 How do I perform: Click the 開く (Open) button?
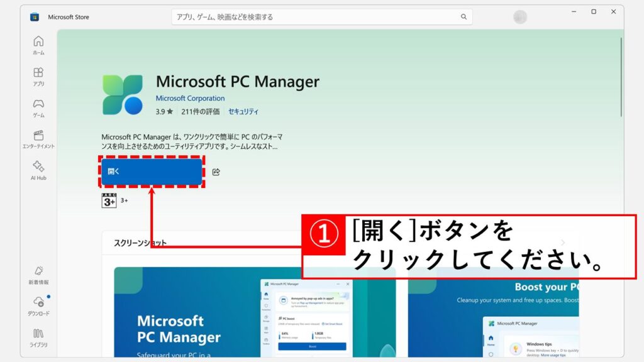pos(152,172)
